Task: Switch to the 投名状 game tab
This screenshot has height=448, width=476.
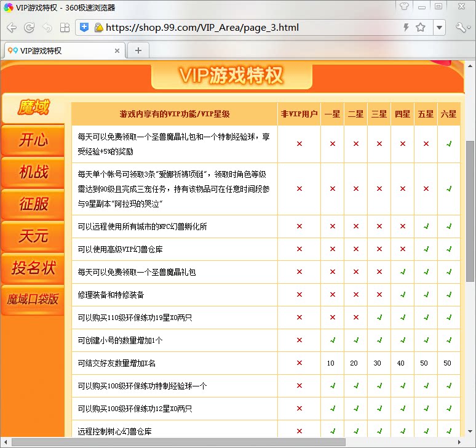Action: 33,268
